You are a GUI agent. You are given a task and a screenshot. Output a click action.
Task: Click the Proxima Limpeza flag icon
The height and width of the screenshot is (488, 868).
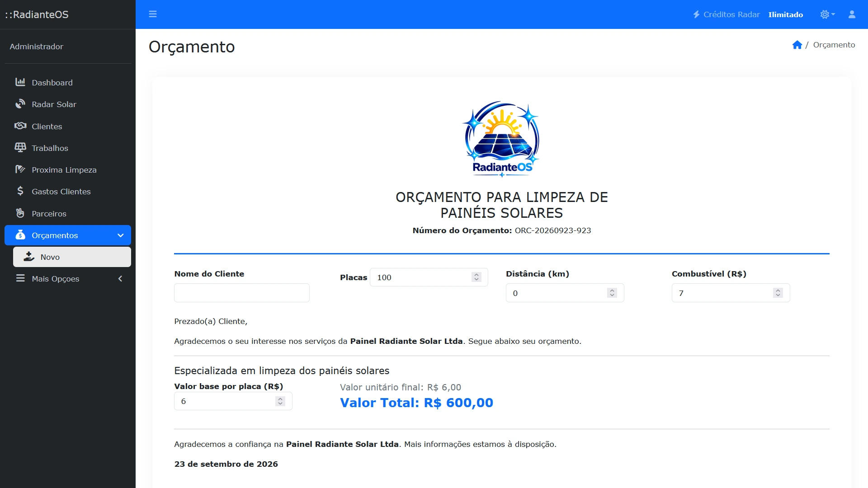[20, 169]
